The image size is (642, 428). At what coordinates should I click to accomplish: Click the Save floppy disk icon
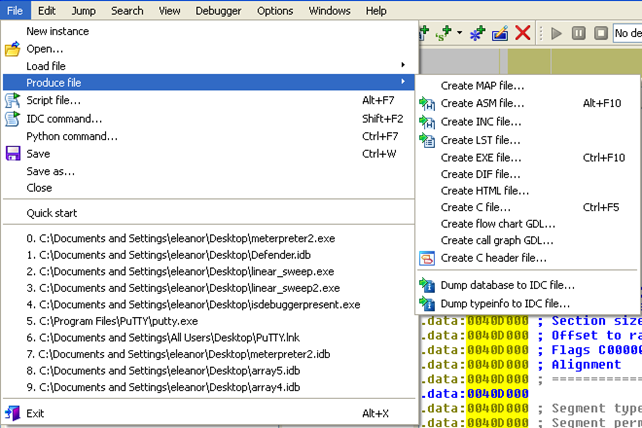pyautogui.click(x=13, y=153)
